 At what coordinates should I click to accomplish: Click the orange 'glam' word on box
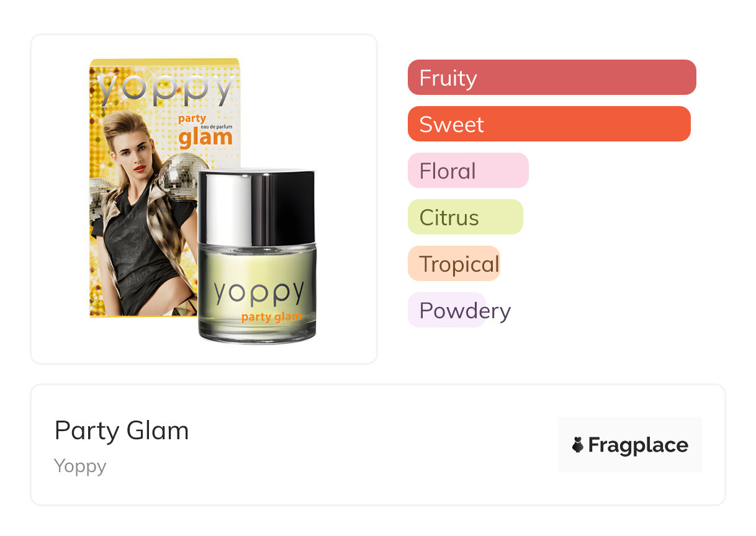point(205,138)
